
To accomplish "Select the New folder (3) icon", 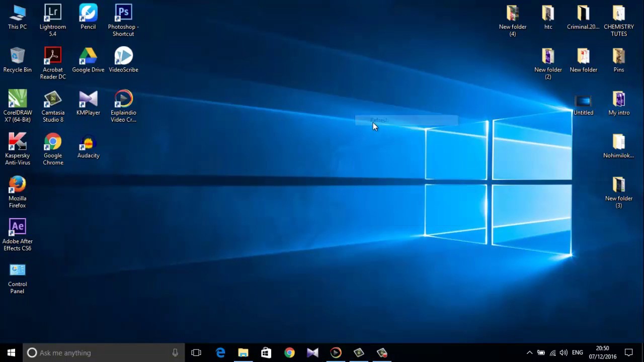I will click(619, 192).
